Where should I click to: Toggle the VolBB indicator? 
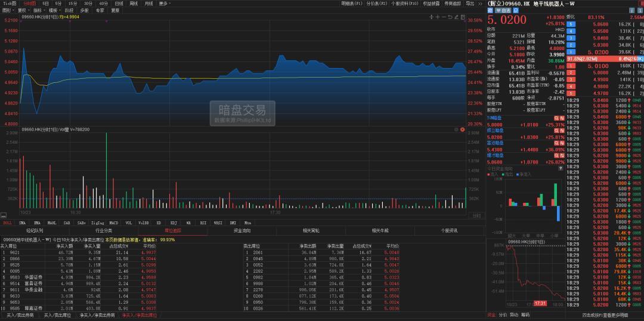point(144,223)
